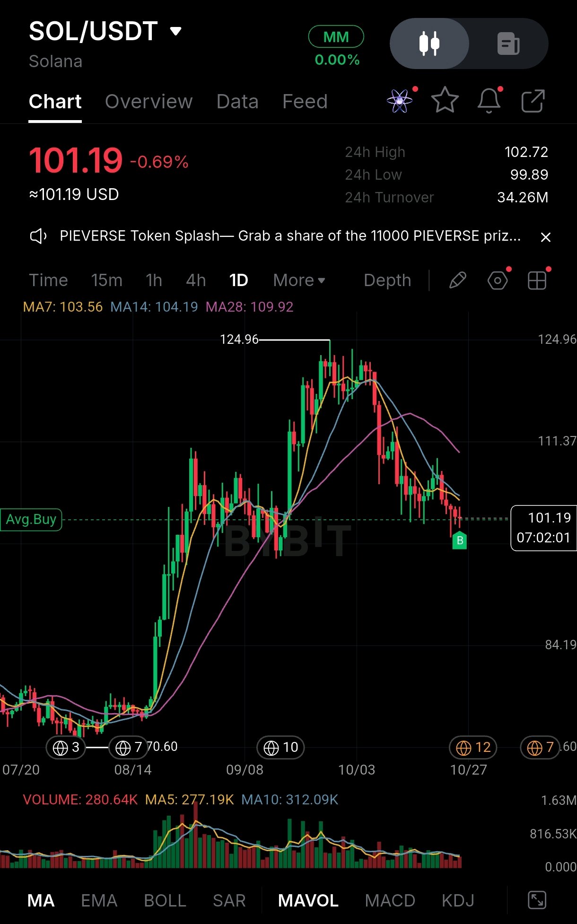Tap the green B buy marker
577x924 pixels.
click(460, 540)
